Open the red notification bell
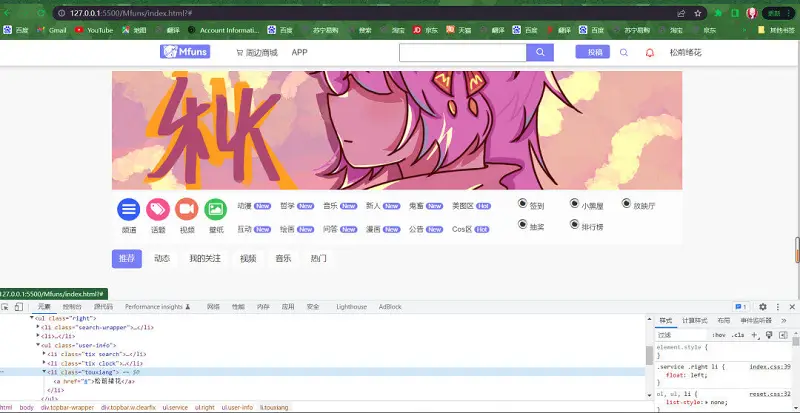 649,53
